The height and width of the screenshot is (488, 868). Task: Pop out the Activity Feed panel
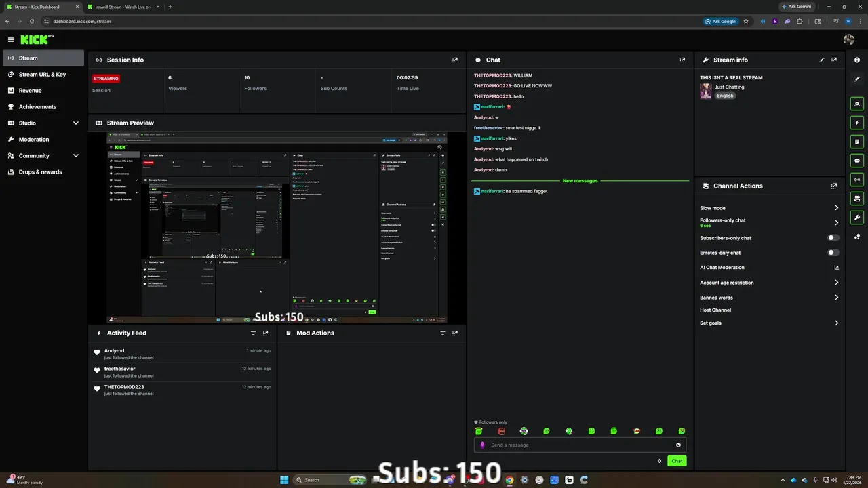click(266, 333)
